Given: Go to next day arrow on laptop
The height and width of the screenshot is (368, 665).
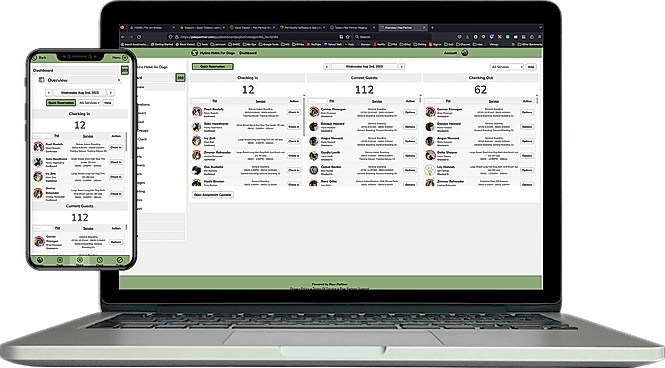Looking at the screenshot, I should 401,67.
